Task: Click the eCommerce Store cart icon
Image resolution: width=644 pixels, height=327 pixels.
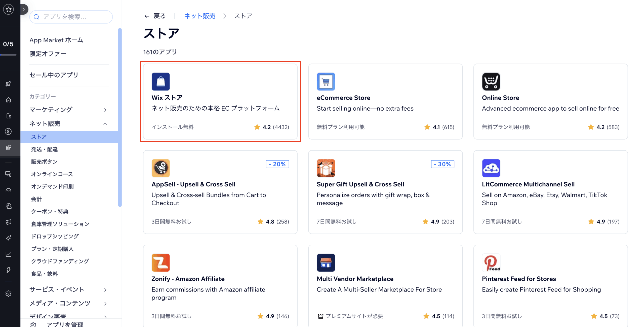Action: tap(326, 81)
